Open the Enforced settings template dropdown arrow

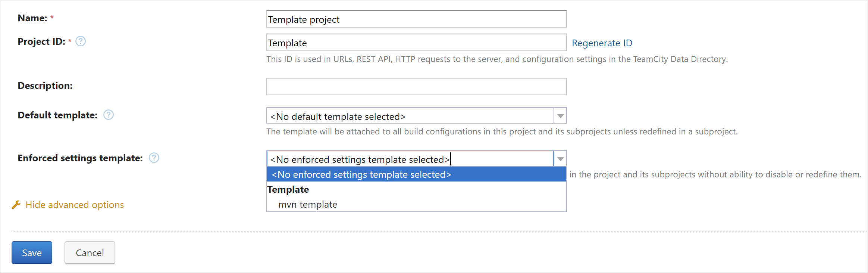coord(560,158)
